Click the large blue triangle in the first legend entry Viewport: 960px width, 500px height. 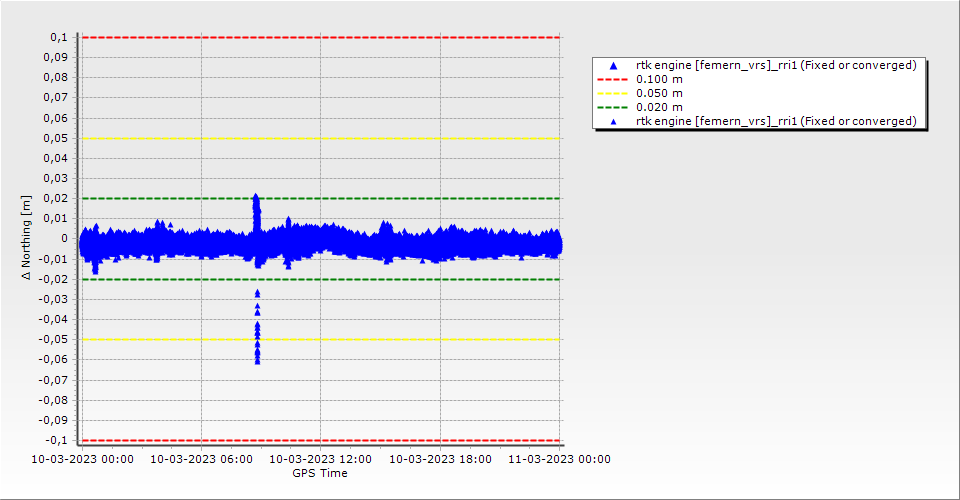pos(613,66)
